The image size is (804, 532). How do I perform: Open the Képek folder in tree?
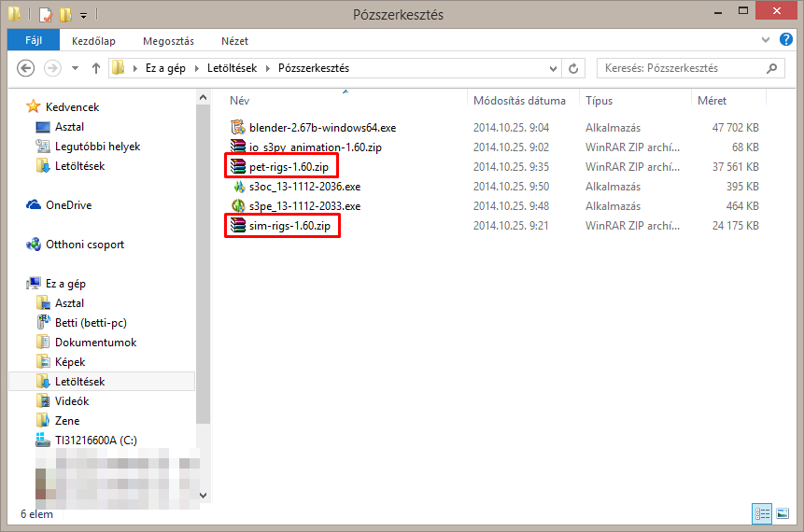[70, 362]
